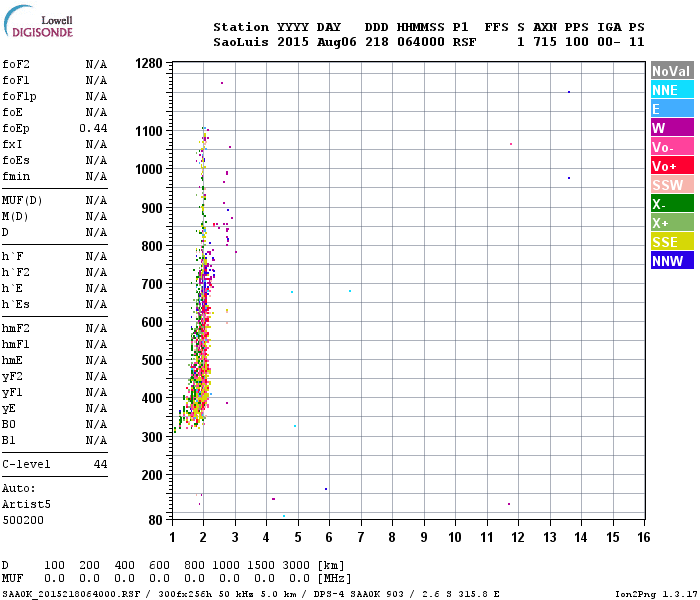
Task: Click the 1280 km axis label
Action: [149, 63]
